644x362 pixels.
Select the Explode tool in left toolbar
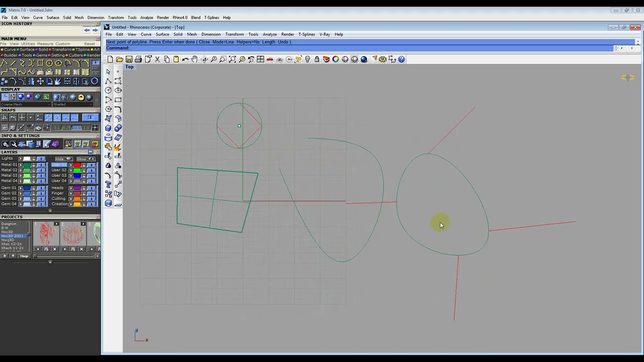tap(118, 147)
